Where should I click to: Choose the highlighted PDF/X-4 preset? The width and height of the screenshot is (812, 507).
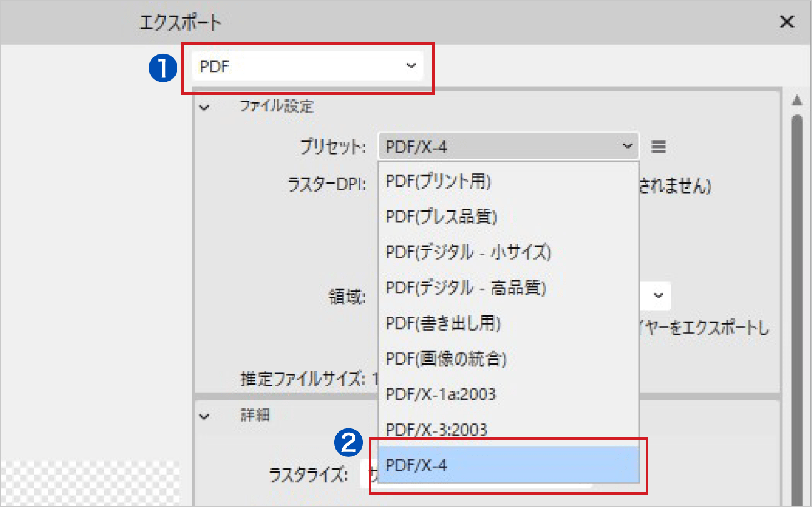(508, 465)
